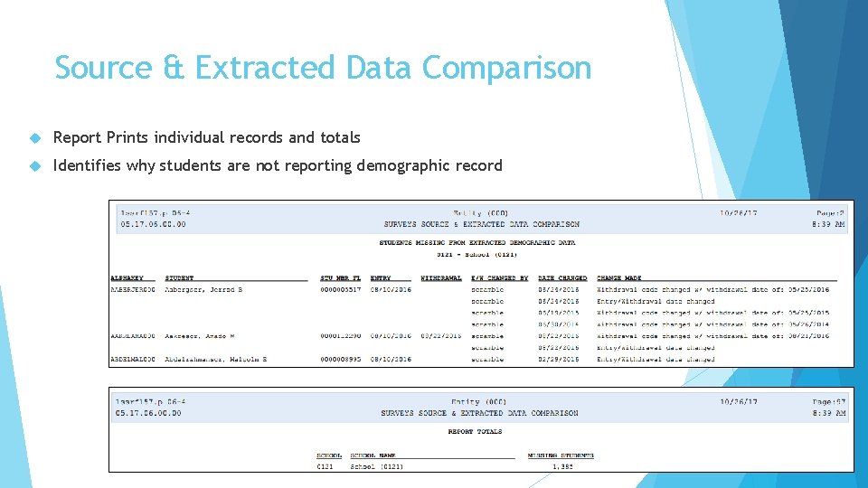Image resolution: width=868 pixels, height=488 pixels.
Task: Click the change ending 'withdrawal date of: 05/26/2014'
Action: coord(713,324)
